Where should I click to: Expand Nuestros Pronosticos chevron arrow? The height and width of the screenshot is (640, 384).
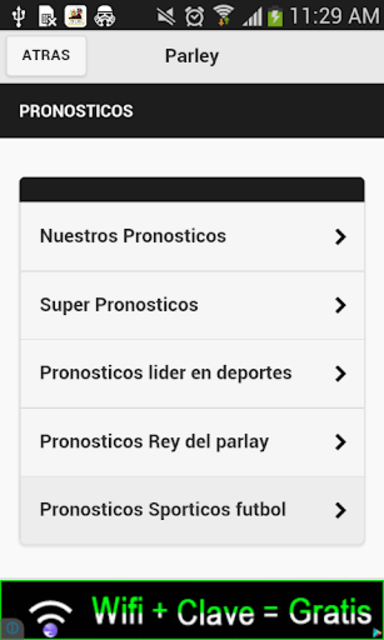[x=340, y=237]
